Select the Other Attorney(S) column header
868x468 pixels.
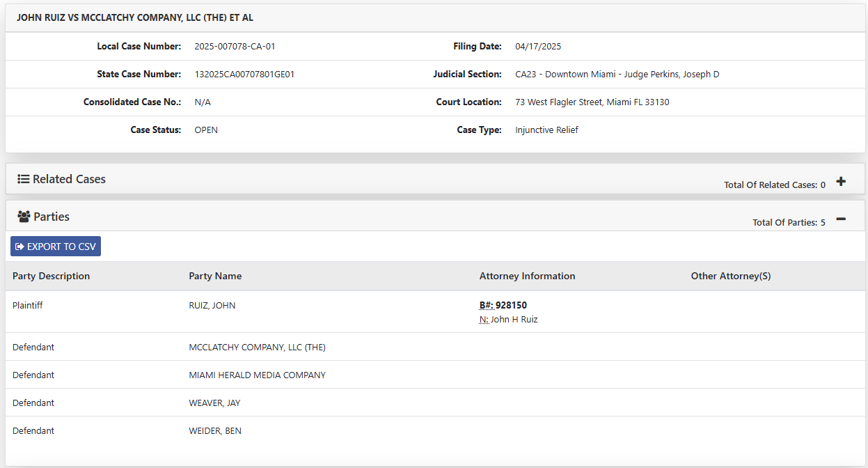click(x=731, y=276)
